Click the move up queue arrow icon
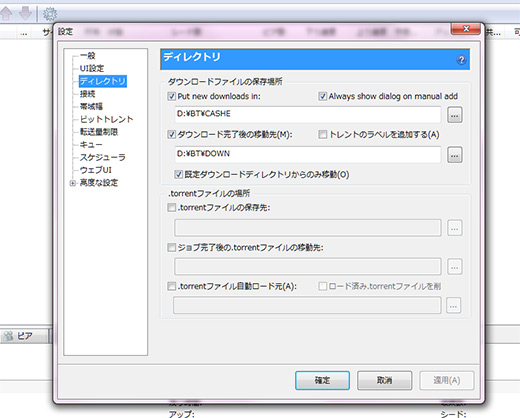520x418 pixels. [6, 13]
